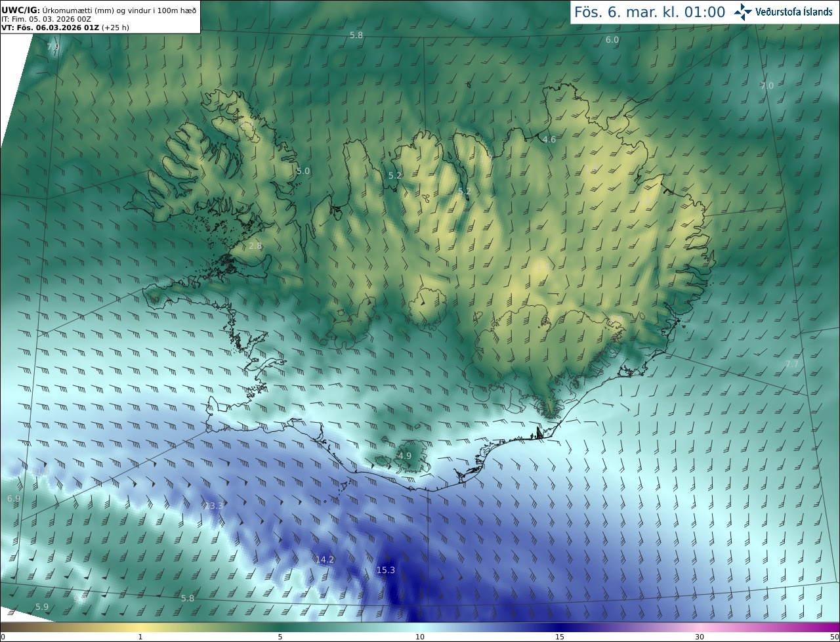Click the Veðurstofa Íslands name text
Image resolution: width=840 pixels, height=642 pixels.
[x=794, y=12]
